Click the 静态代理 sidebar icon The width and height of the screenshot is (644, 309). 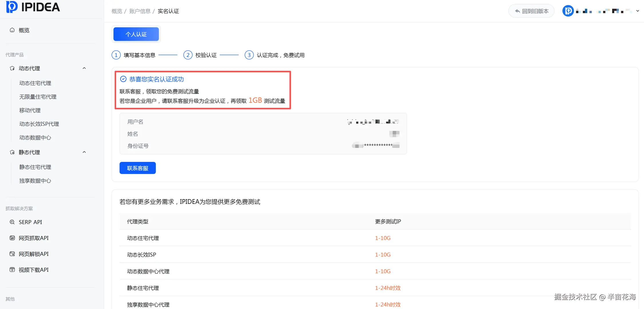[12, 152]
